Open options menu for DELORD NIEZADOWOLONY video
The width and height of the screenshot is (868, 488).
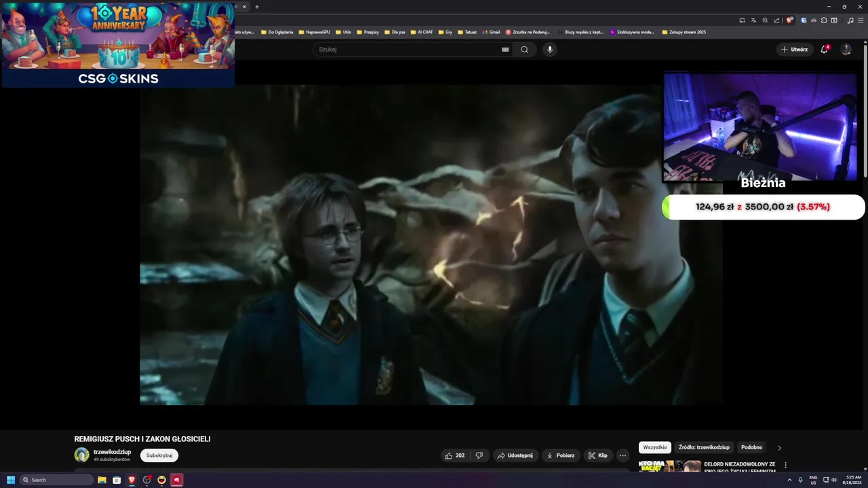[x=786, y=465]
